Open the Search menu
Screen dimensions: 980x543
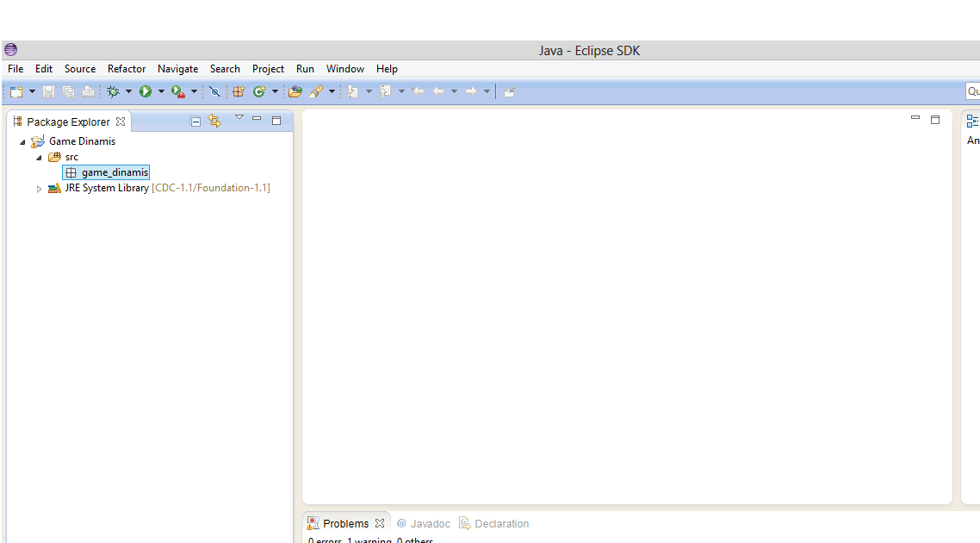tap(225, 69)
